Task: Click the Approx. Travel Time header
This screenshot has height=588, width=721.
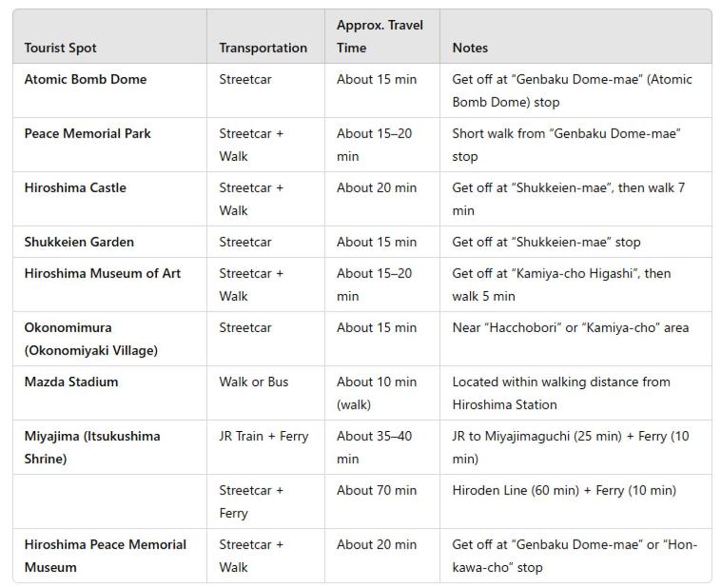Action: (x=380, y=36)
